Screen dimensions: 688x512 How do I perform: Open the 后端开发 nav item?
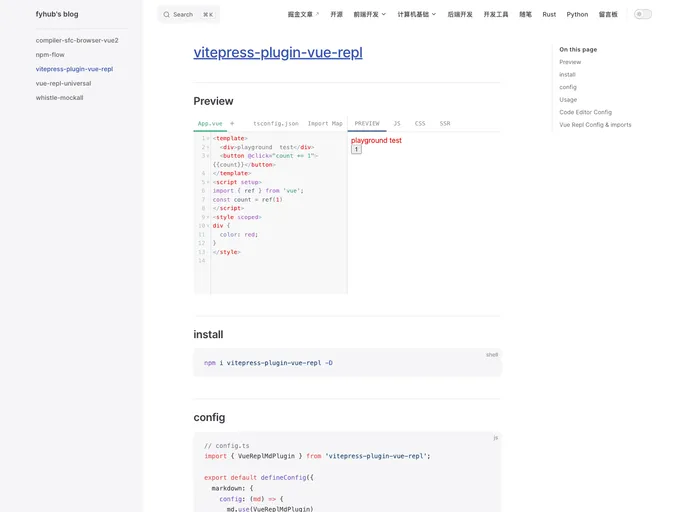(460, 14)
